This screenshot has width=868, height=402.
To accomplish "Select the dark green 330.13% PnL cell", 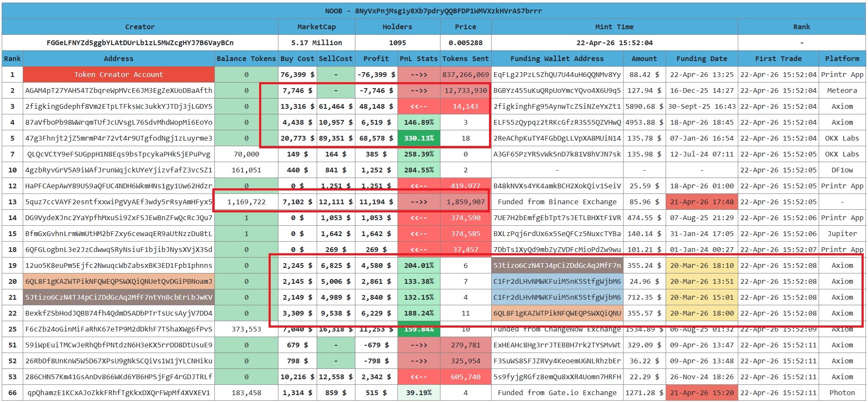I will click(419, 138).
